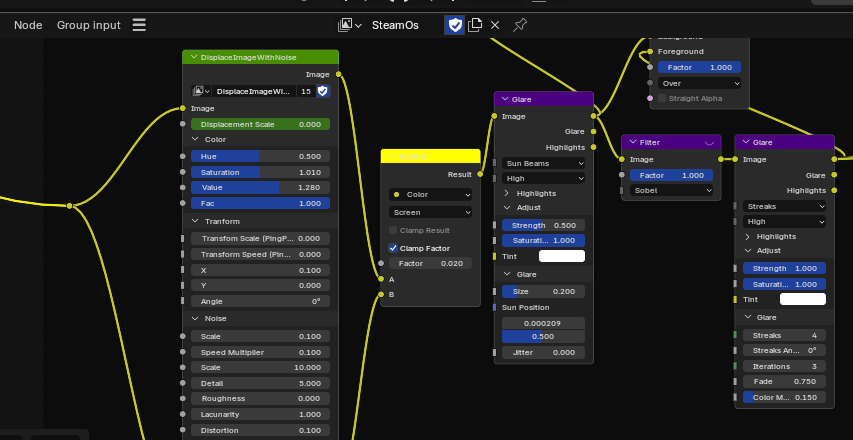The width and height of the screenshot is (853, 440).
Task: Click the Fac slider
Action: (x=261, y=203)
